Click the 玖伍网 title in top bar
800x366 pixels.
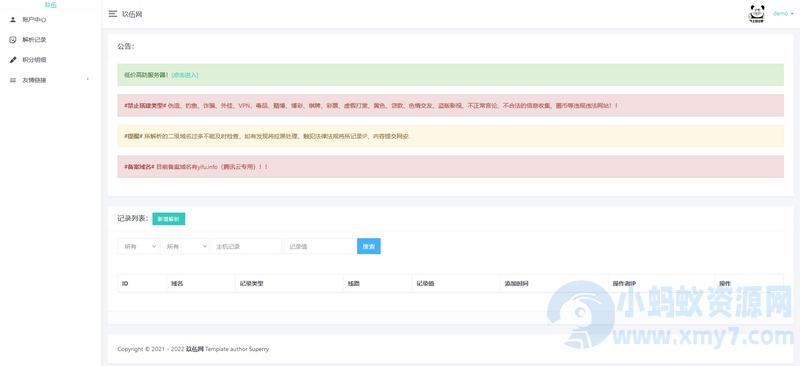[132, 14]
